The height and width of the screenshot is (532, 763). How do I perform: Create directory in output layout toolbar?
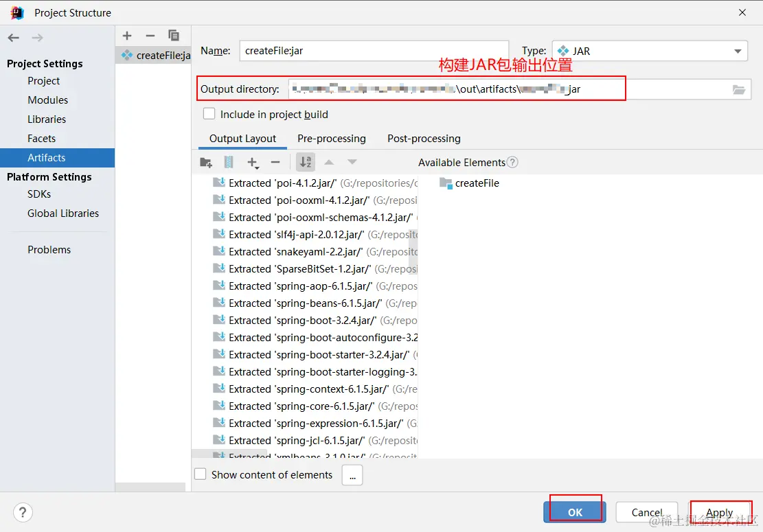(x=206, y=163)
